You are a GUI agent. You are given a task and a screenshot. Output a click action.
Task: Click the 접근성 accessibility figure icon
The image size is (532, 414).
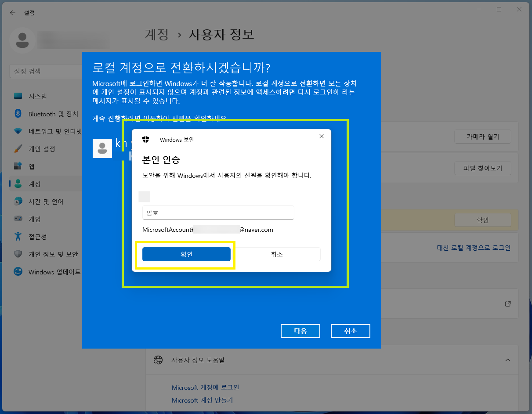tap(18, 237)
